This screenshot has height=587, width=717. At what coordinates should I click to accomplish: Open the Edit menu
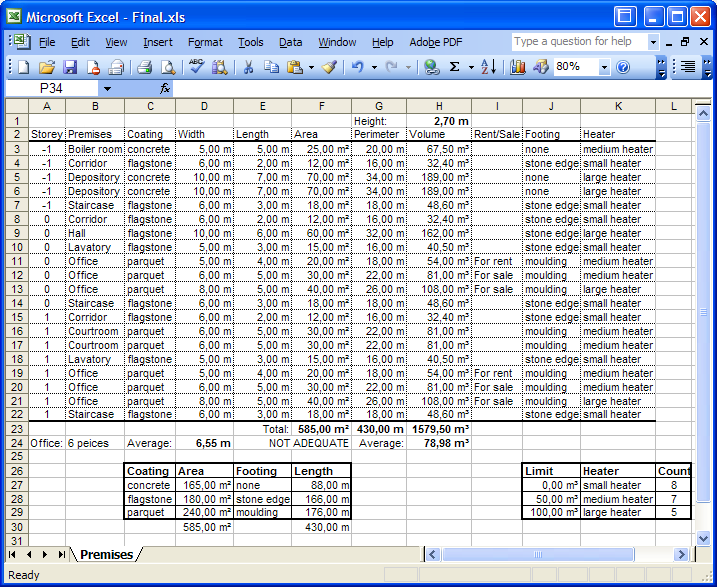[80, 43]
